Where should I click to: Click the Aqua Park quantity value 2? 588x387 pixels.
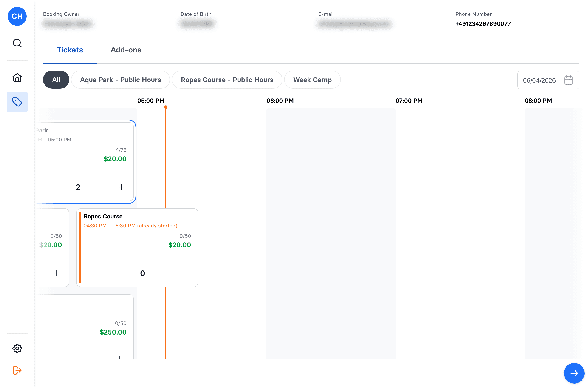pos(78,187)
